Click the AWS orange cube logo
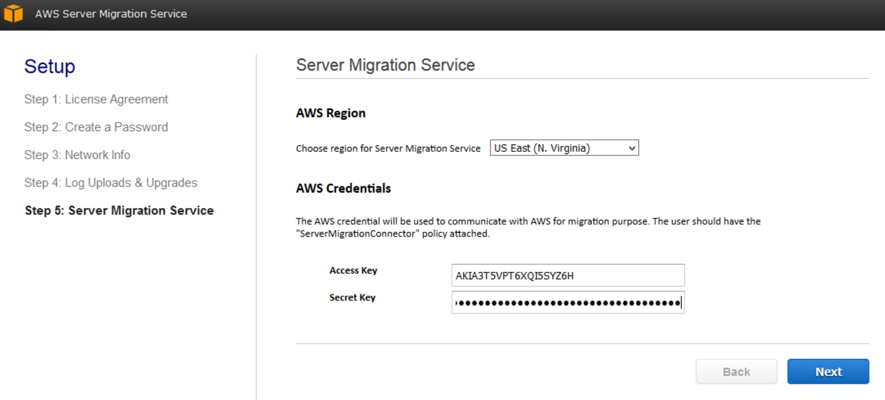Viewport: 885px width, 400px height. (x=13, y=14)
